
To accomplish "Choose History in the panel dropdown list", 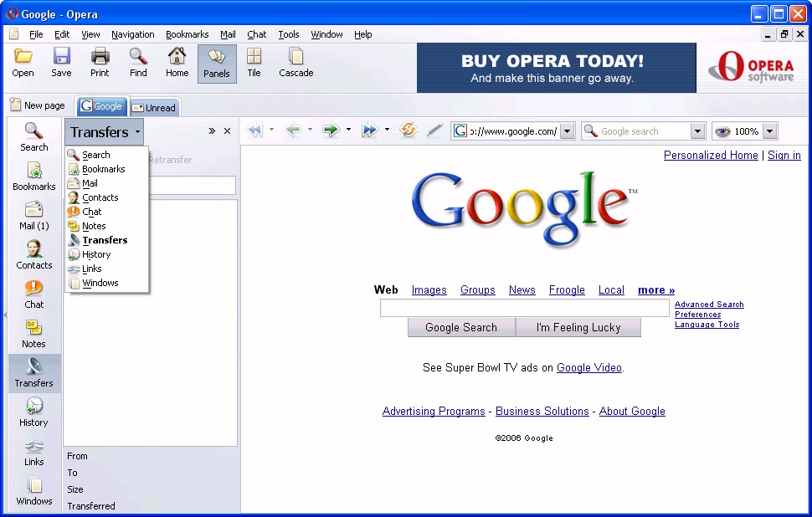I will 107,254.
